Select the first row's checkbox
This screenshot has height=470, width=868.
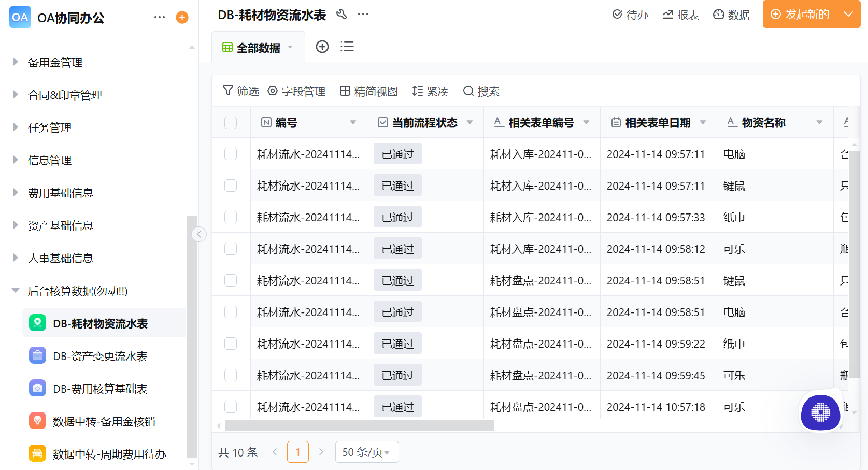point(231,153)
